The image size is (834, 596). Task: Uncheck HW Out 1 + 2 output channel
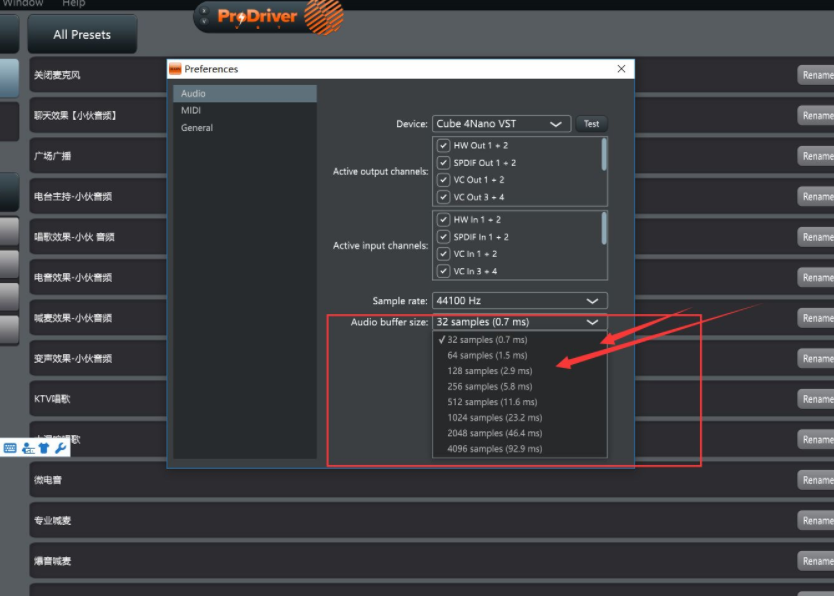[443, 145]
